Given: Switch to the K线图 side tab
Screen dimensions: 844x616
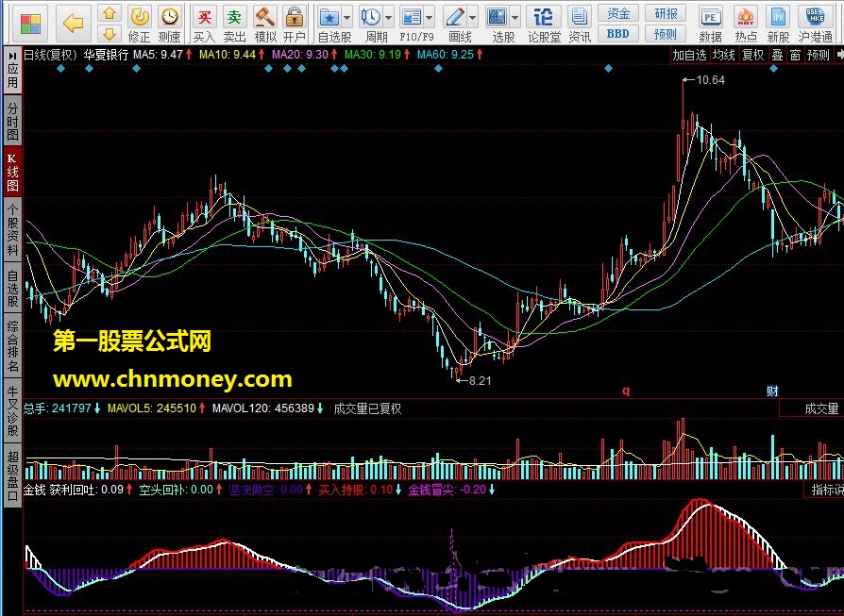Looking at the screenshot, I should [12, 172].
